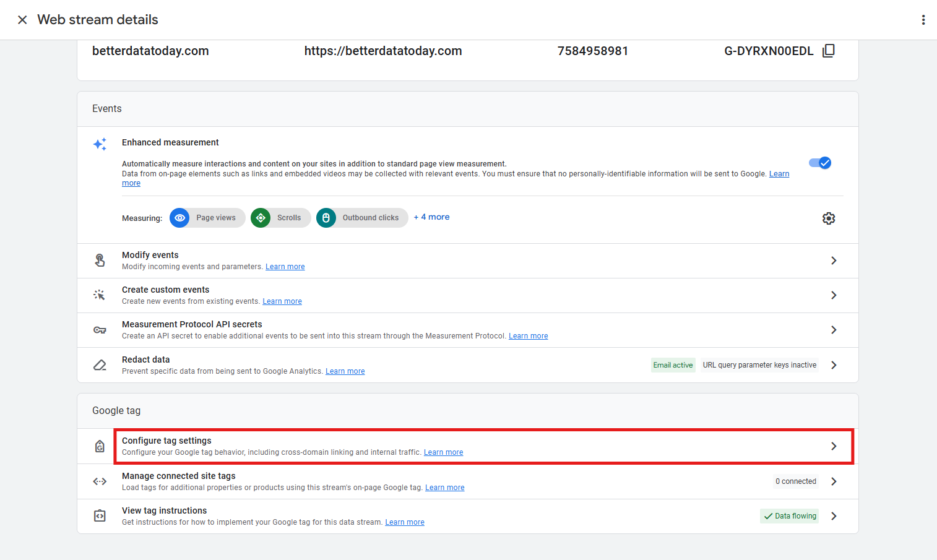Open Learn more for connected site tags
Image resolution: width=937 pixels, height=560 pixels.
[444, 488]
